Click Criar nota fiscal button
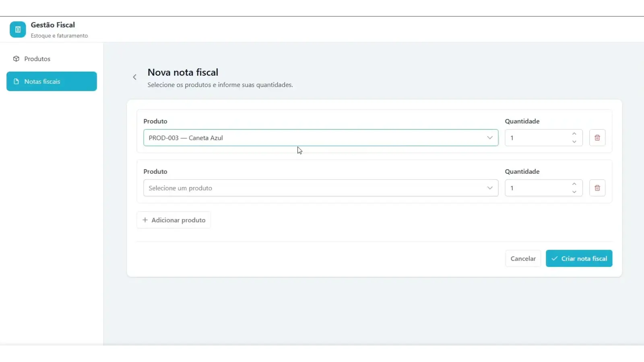Image resolution: width=644 pixels, height=362 pixels. (x=579, y=259)
